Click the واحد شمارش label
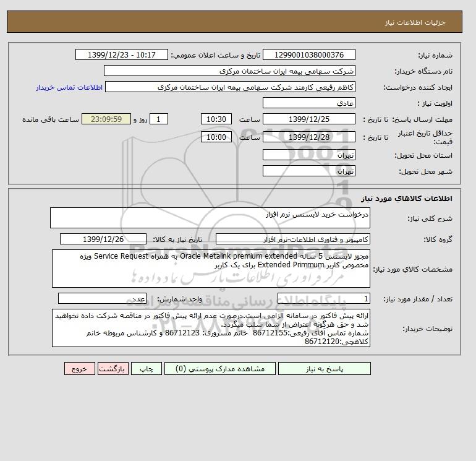The width and height of the screenshot is (476, 461). coord(180,299)
